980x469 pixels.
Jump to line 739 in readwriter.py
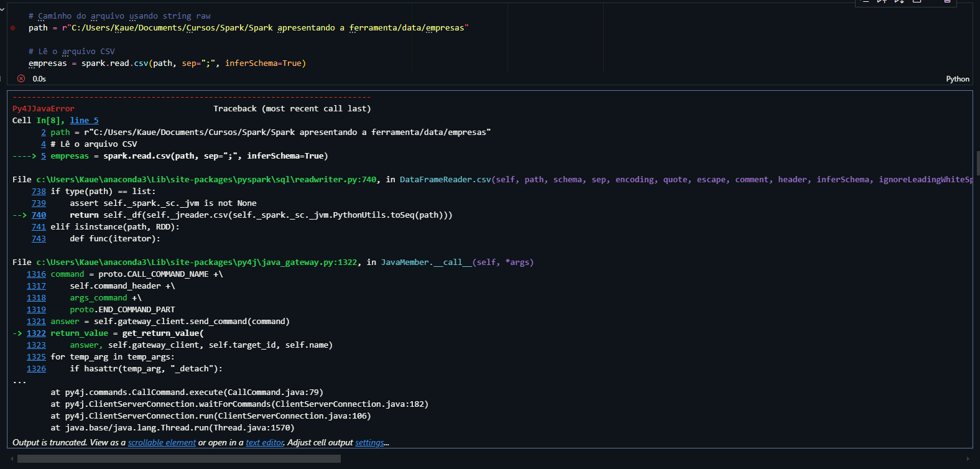[39, 203]
